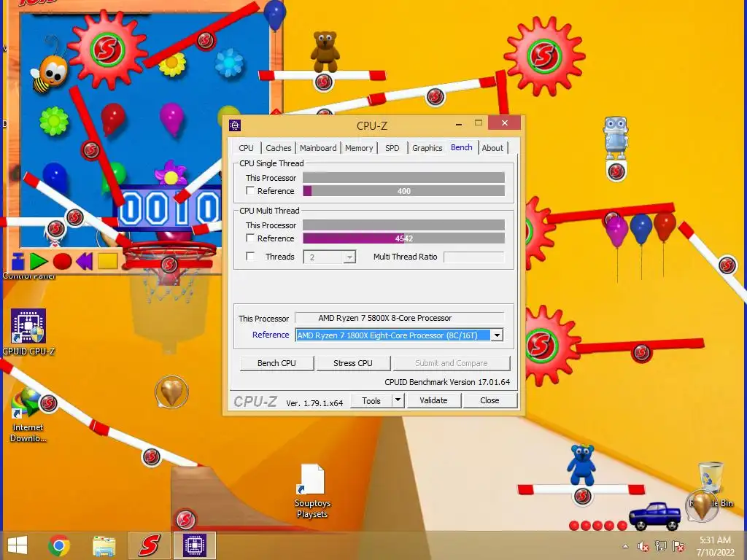Click Single Thread This Processor bar
The height and width of the screenshot is (560, 747).
[403, 178]
